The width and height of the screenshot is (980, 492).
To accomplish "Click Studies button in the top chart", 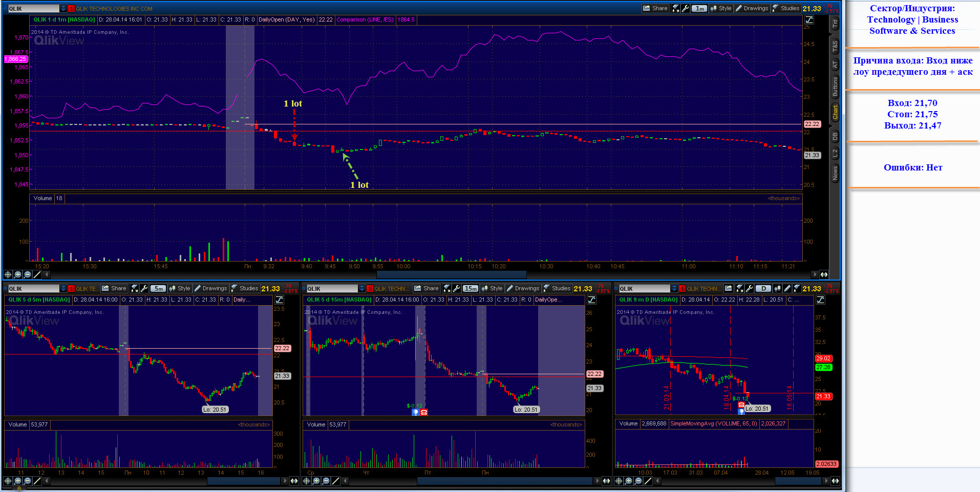I will click(x=786, y=8).
